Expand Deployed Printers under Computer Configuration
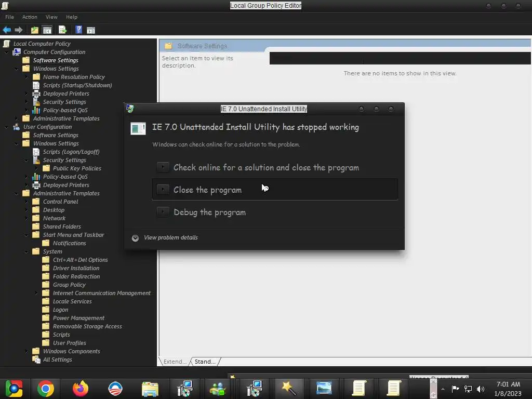Screen dimensions: 532x399 click(26, 94)
